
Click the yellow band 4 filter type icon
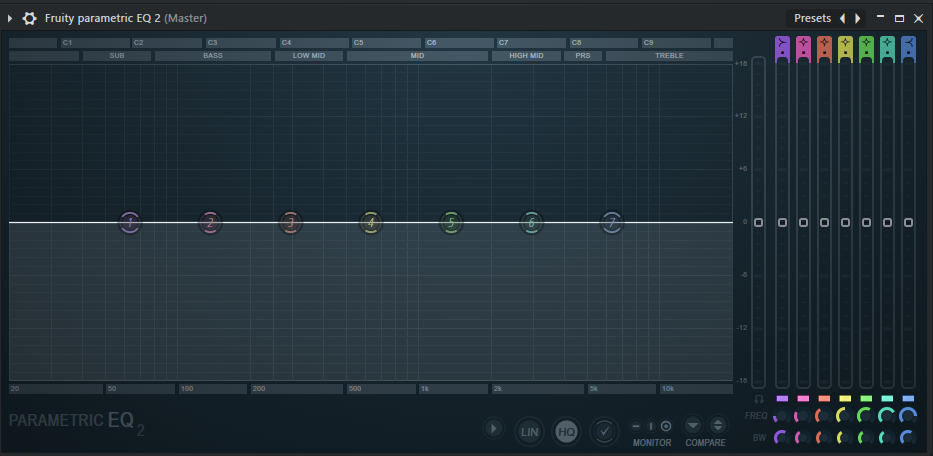pyautogui.click(x=845, y=43)
